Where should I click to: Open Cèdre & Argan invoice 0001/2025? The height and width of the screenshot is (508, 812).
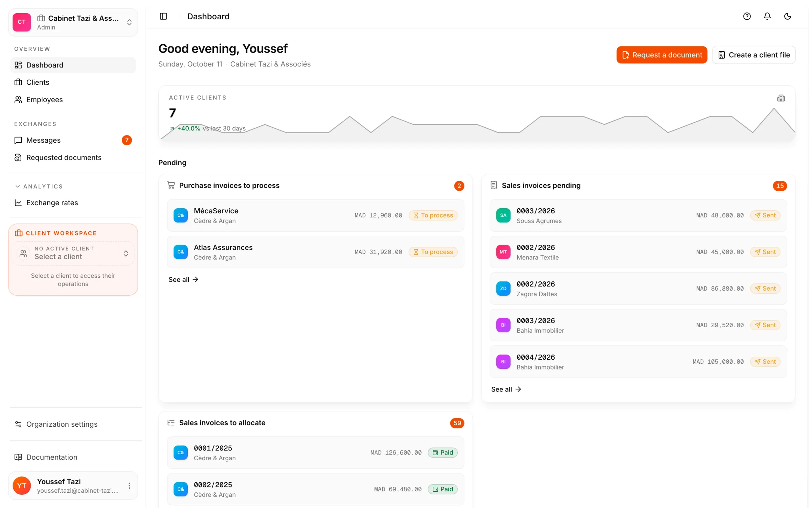tap(315, 453)
